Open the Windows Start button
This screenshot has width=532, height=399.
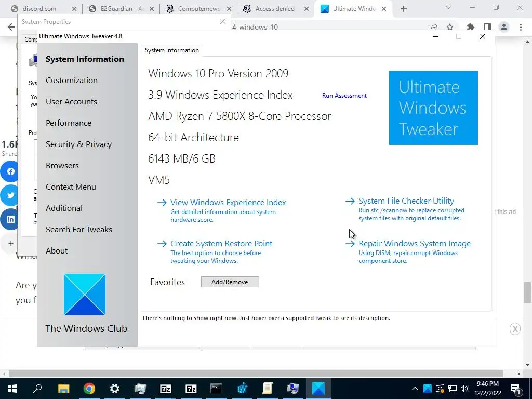12,389
